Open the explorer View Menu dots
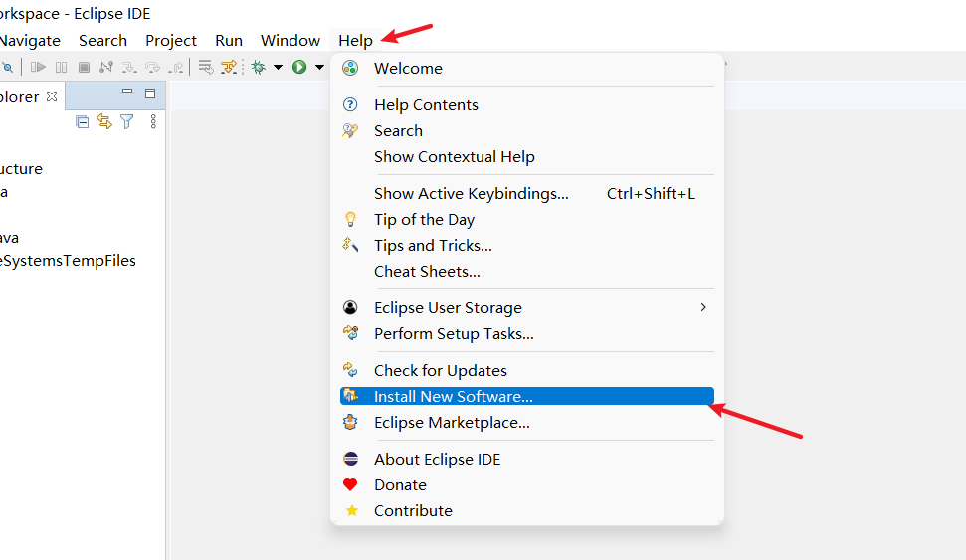Image resolution: width=966 pixels, height=560 pixels. (x=153, y=121)
